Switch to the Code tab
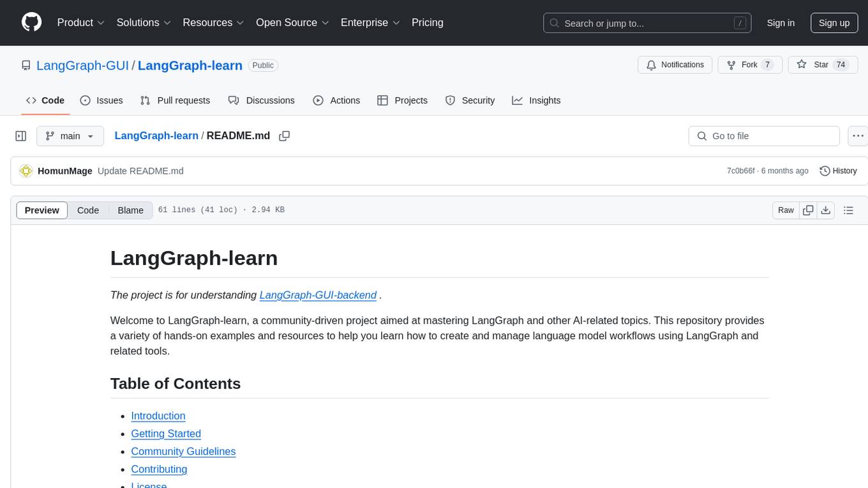Screen dimensions: 868x488 pyautogui.click(x=45, y=100)
